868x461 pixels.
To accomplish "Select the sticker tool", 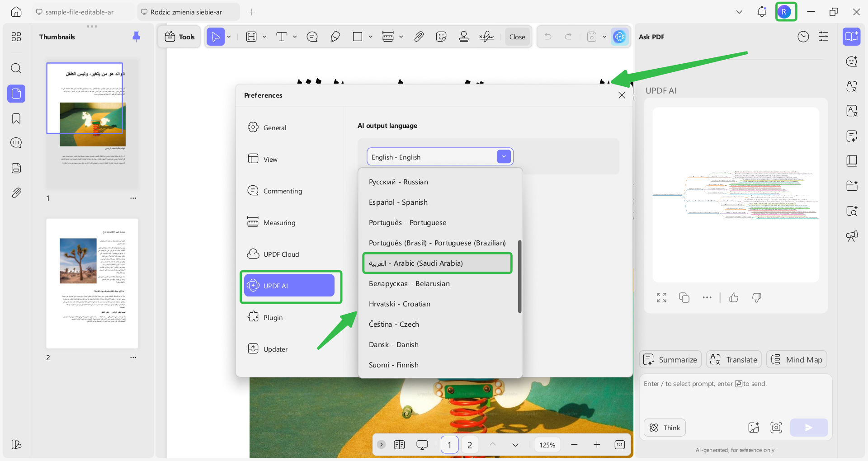I will [441, 37].
